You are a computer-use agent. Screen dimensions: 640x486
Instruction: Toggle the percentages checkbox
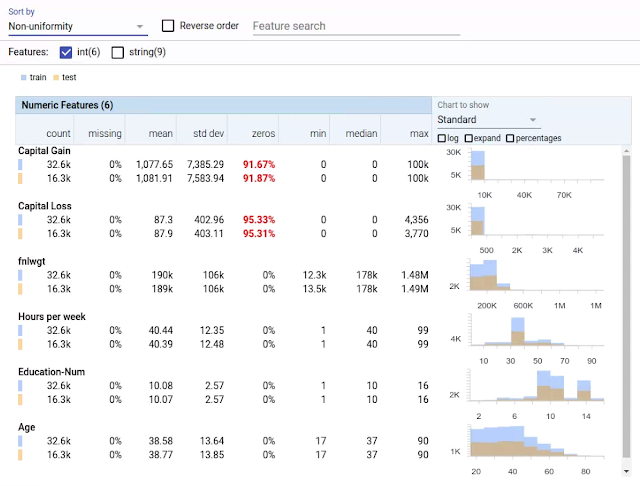[510, 138]
